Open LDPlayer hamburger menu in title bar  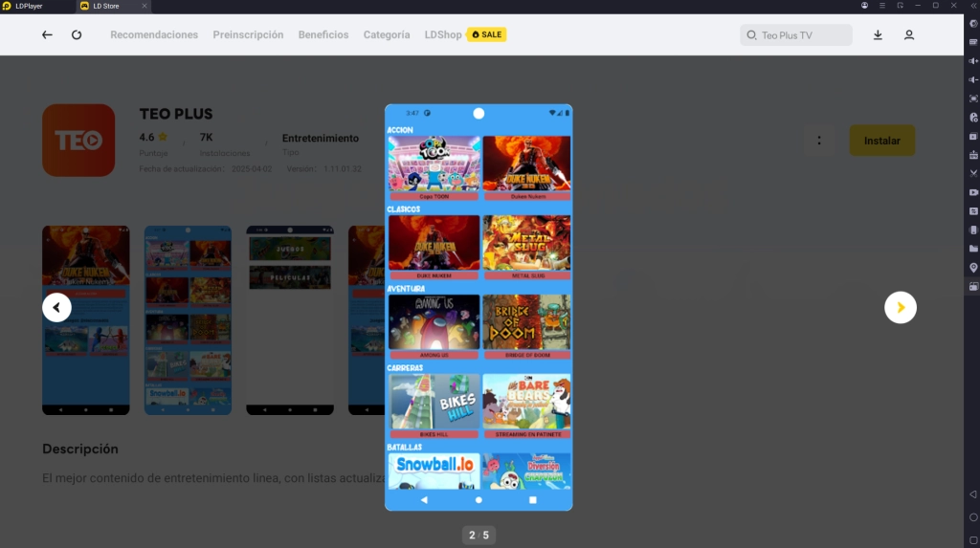[x=881, y=6]
